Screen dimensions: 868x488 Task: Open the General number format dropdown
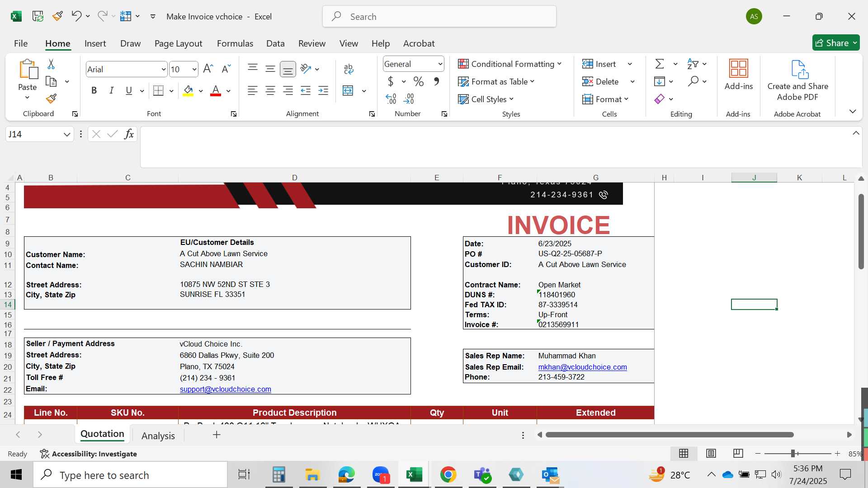click(440, 64)
